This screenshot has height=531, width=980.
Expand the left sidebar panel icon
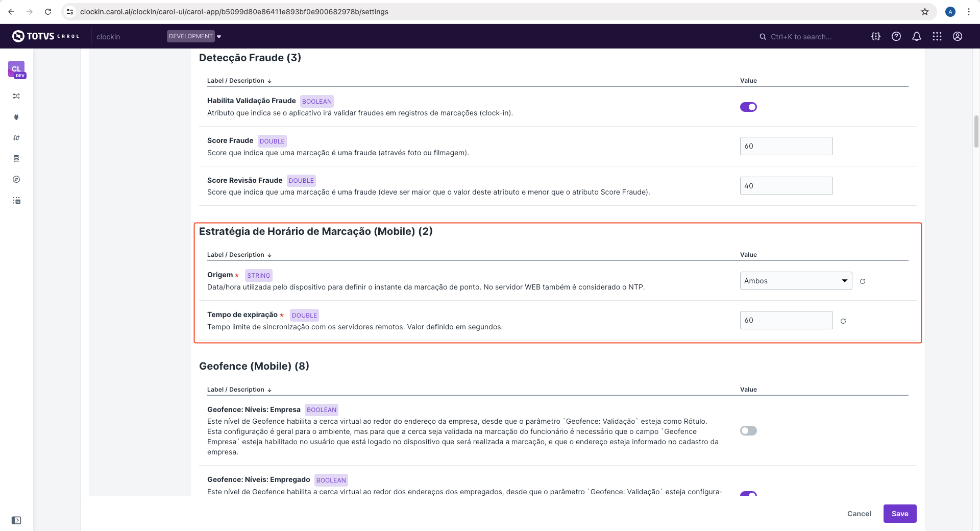(16, 520)
